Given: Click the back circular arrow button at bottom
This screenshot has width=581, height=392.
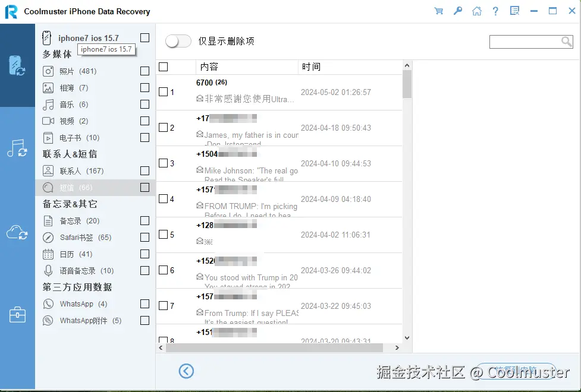Looking at the screenshot, I should coord(186,371).
